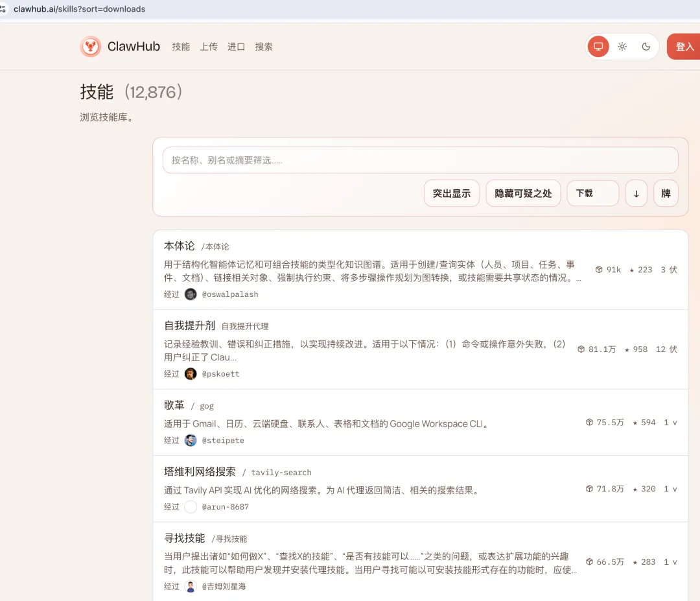Click @oswalpalash avatar icon

tap(191, 294)
